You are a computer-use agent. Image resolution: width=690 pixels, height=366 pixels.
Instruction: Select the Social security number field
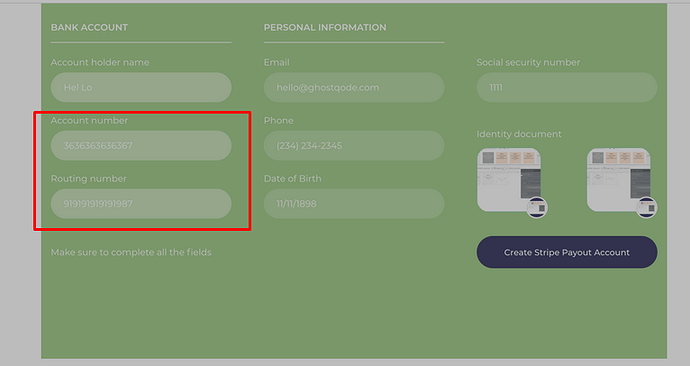pos(567,88)
